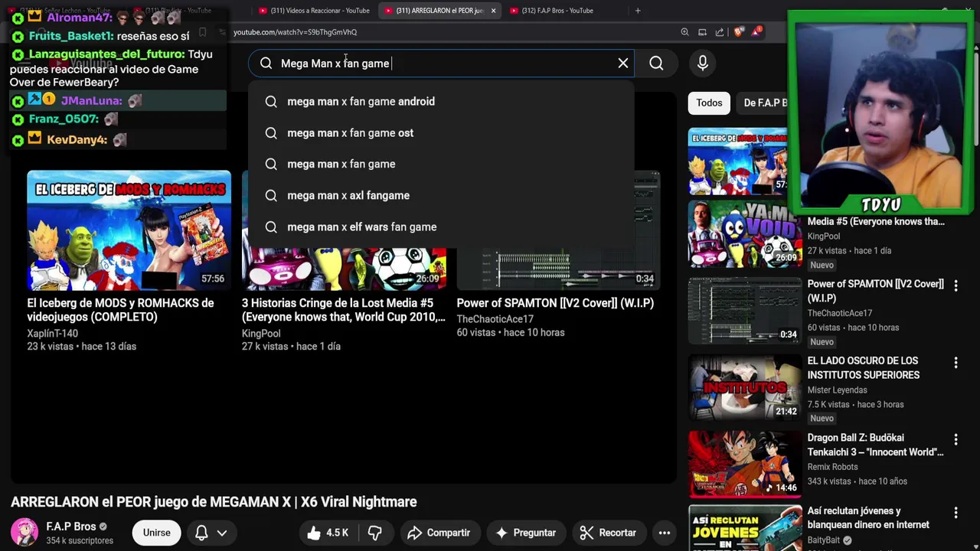Click the magnifier search submit button
The image size is (980, 551).
656,64
